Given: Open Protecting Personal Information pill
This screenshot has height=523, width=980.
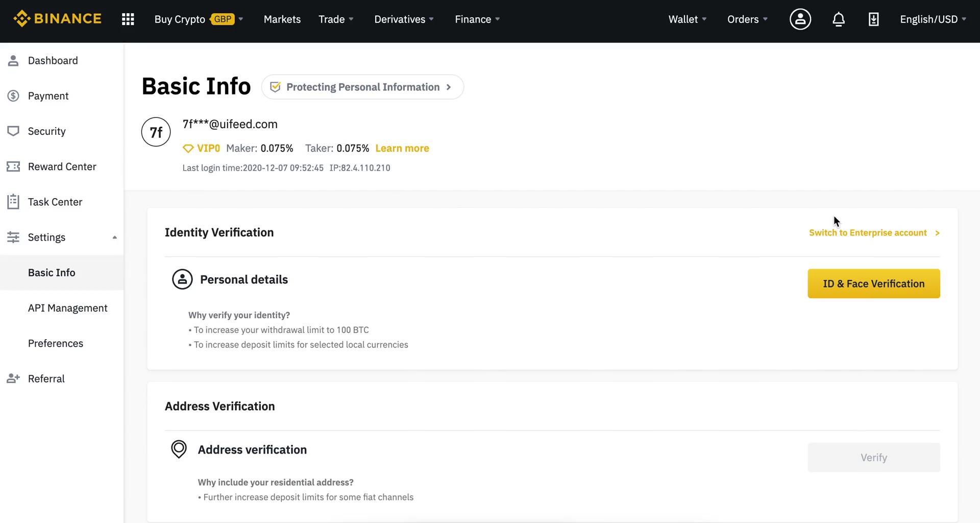Looking at the screenshot, I should click(362, 87).
